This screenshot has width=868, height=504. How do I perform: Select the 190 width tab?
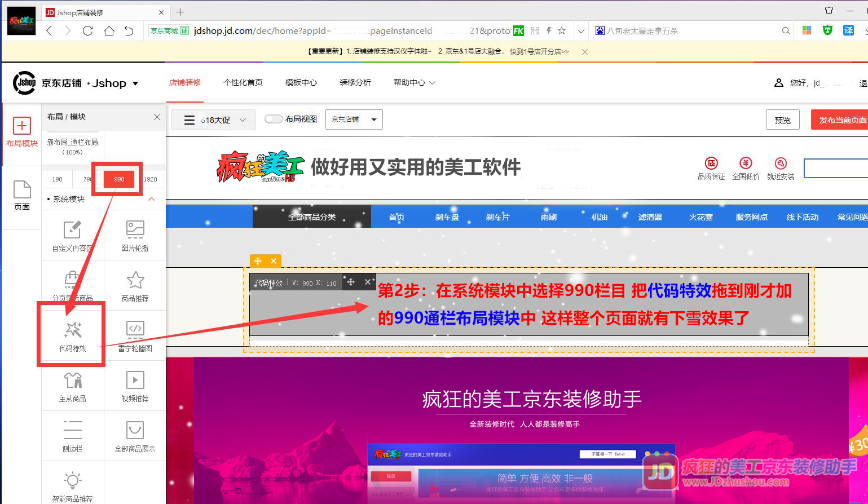(x=58, y=179)
